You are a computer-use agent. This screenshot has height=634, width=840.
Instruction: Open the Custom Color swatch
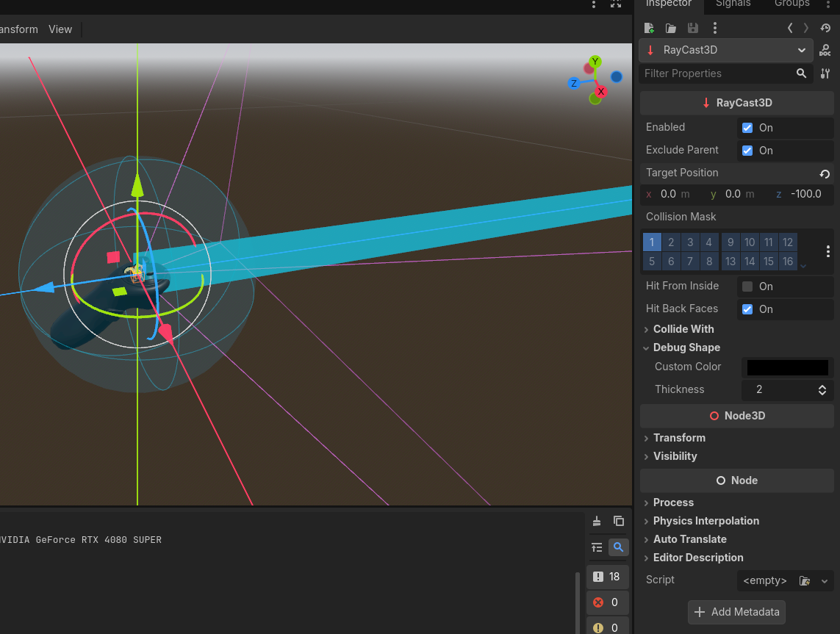(x=787, y=367)
